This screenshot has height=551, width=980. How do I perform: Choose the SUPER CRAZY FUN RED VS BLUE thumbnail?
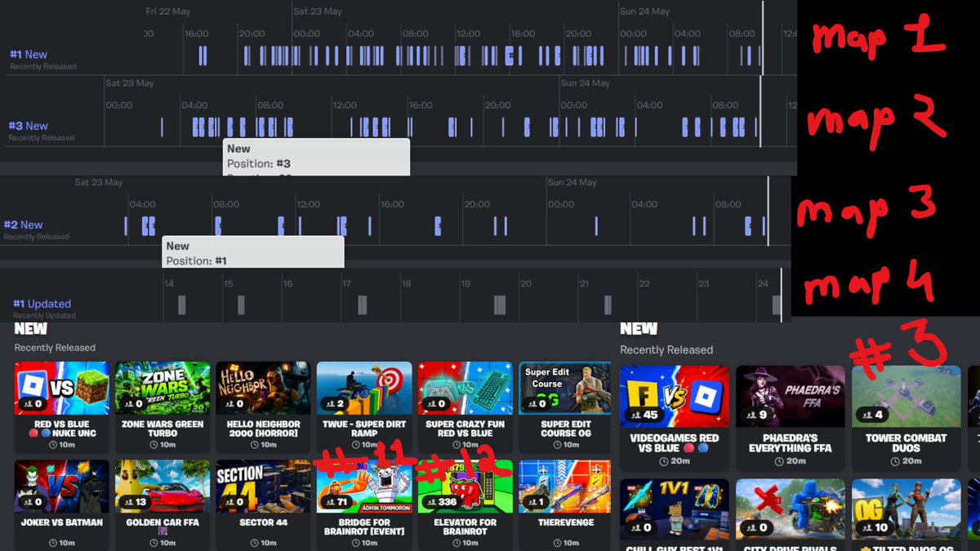(465, 389)
